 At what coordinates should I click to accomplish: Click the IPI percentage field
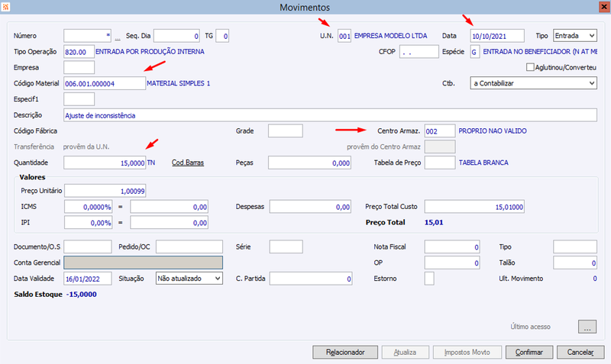pyautogui.click(x=89, y=223)
